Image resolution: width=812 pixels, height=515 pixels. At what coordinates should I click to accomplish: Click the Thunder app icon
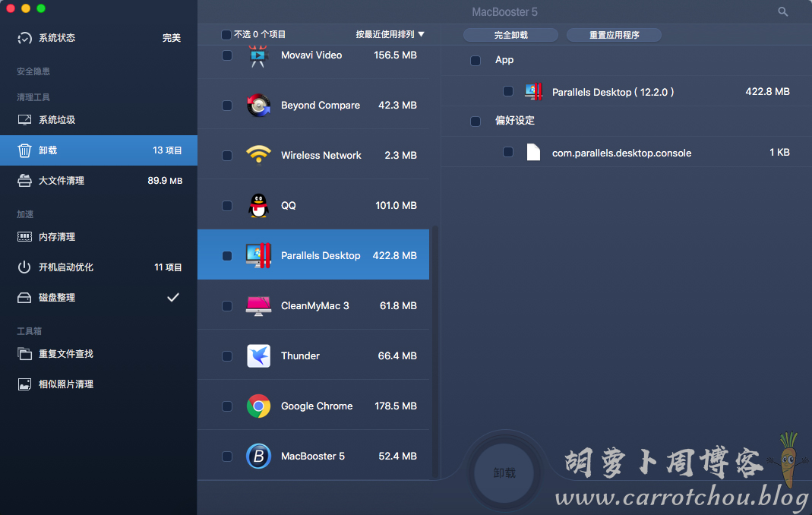tap(258, 356)
